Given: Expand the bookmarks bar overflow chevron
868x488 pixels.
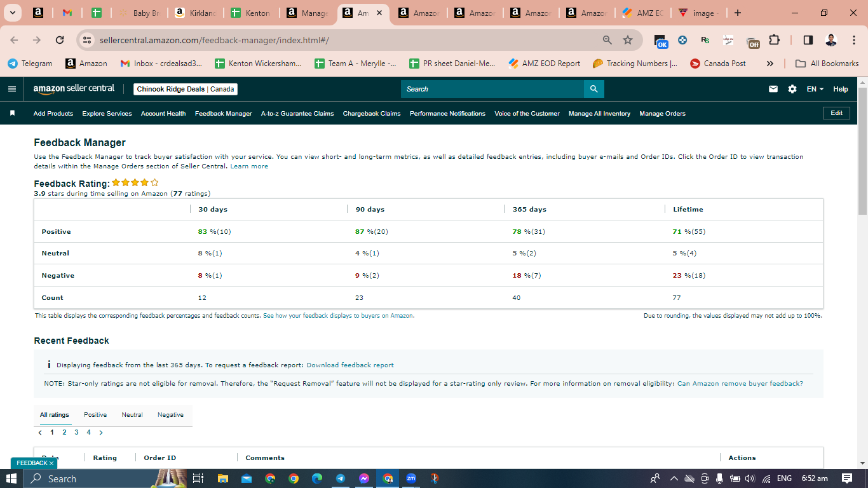Looking at the screenshot, I should pyautogui.click(x=770, y=64).
